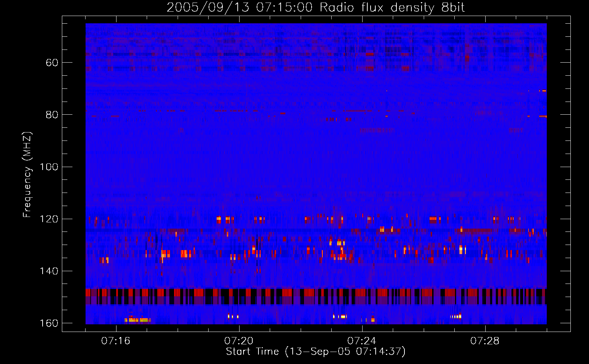
Task: Click the 07:20 time tick label
Action: (x=239, y=341)
